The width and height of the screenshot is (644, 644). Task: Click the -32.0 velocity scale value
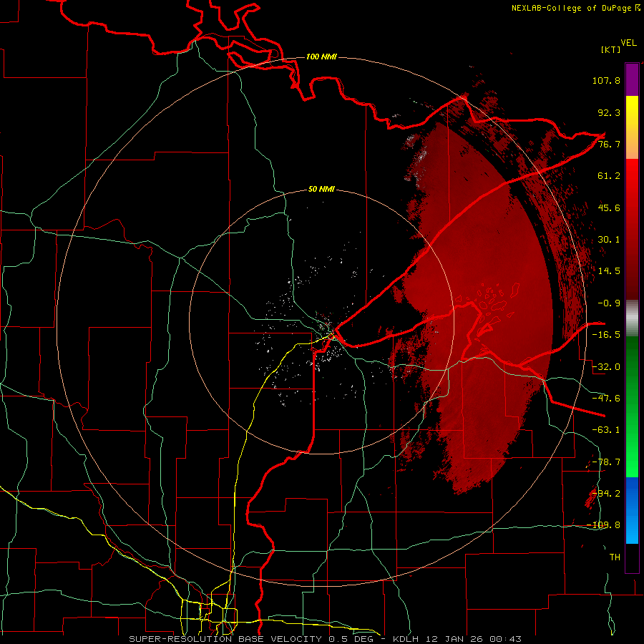(x=606, y=367)
